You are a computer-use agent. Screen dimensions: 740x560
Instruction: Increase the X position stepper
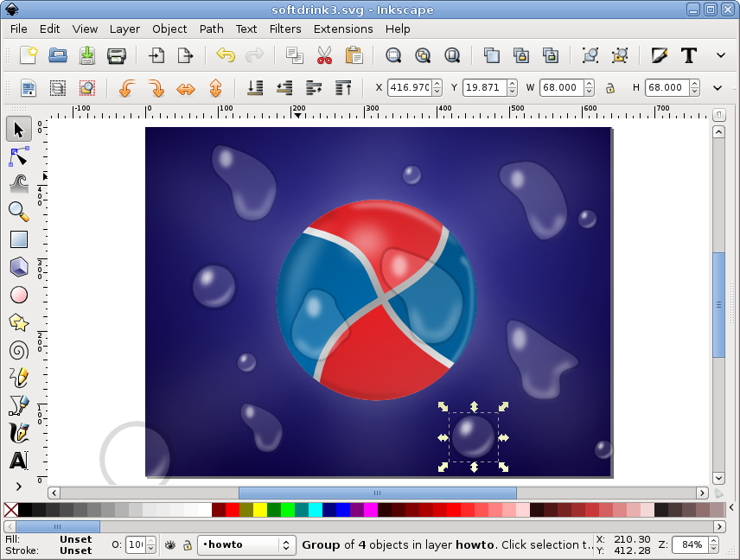pyautogui.click(x=437, y=84)
